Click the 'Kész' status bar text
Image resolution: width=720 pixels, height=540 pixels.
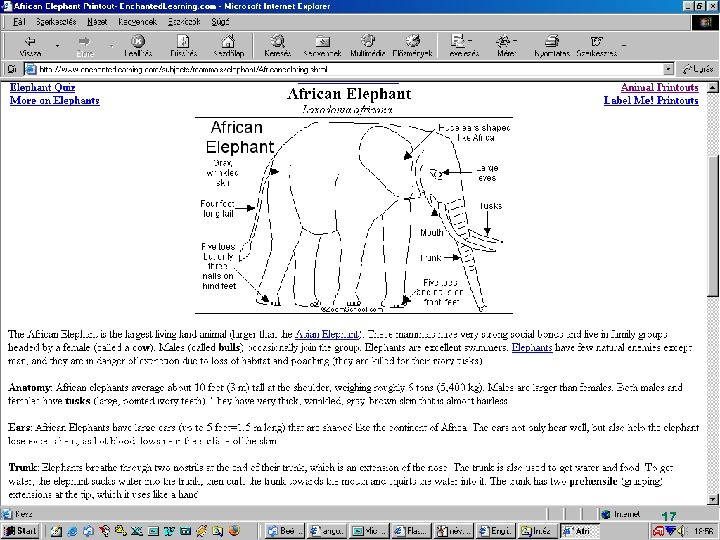pyautogui.click(x=23, y=514)
